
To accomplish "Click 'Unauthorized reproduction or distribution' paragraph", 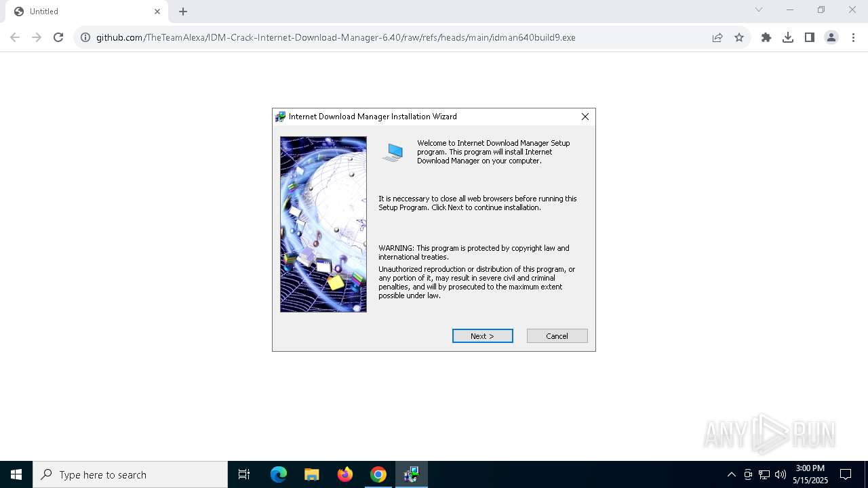I will [x=477, y=282].
